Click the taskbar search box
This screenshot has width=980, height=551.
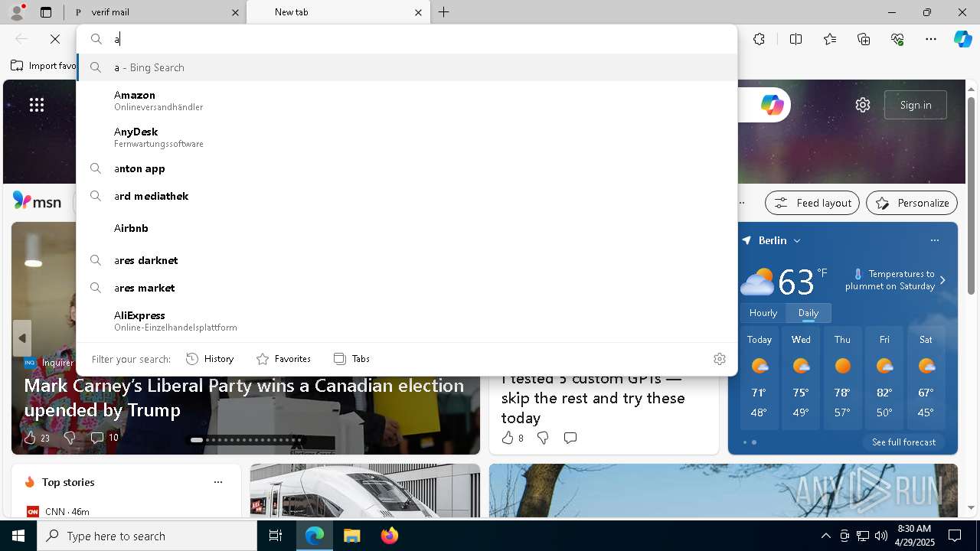[147, 536]
